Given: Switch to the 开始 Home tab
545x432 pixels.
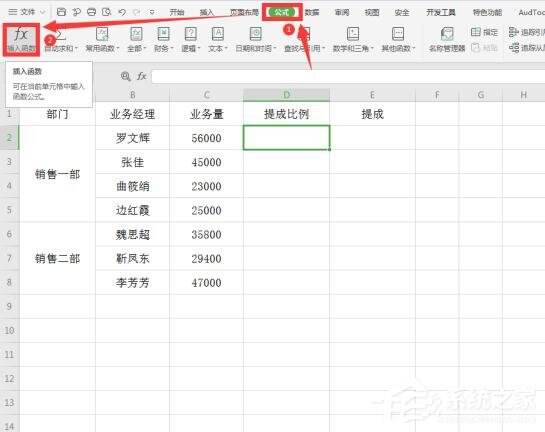Looking at the screenshot, I should [177, 13].
